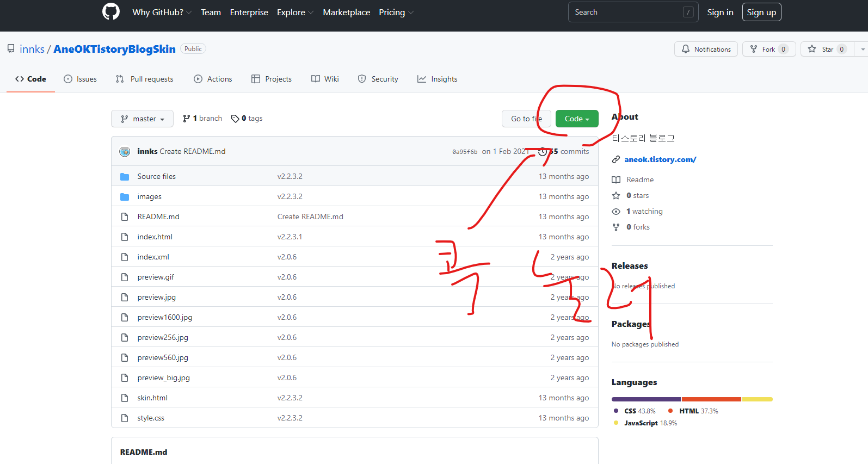This screenshot has width=868, height=464.
Task: Click the file icon beside skin.html
Action: [x=125, y=398]
